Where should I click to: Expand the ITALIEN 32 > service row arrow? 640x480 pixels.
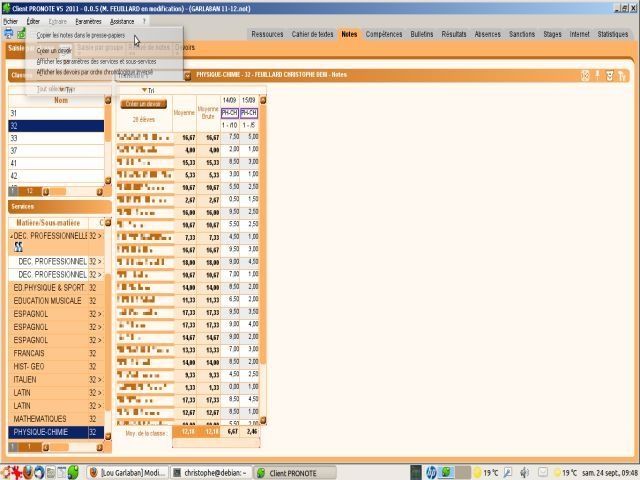[100, 380]
